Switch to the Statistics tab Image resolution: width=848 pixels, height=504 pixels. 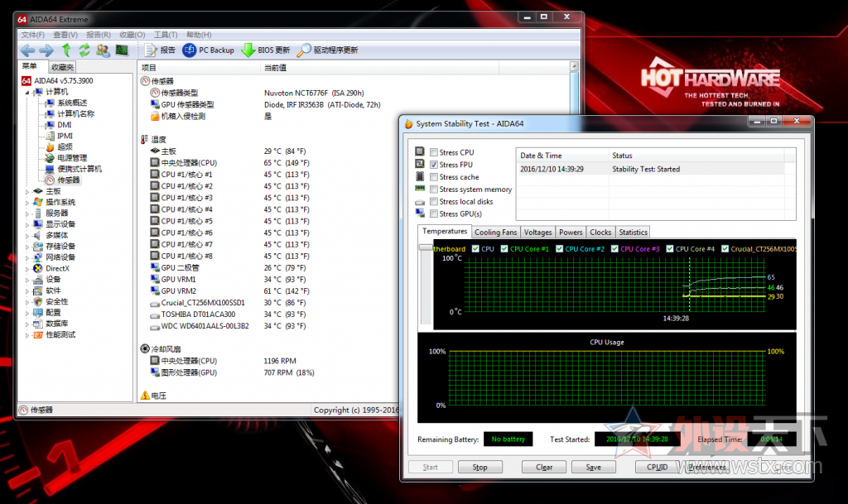(633, 233)
